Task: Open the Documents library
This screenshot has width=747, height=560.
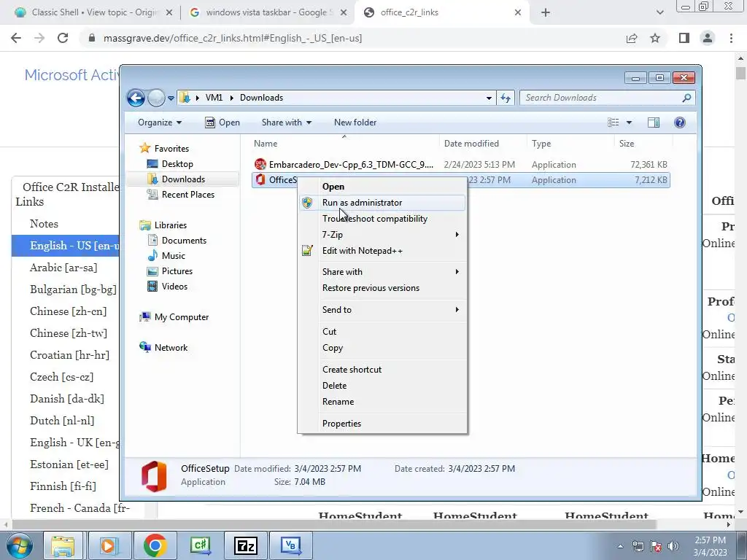Action: [x=177, y=241]
